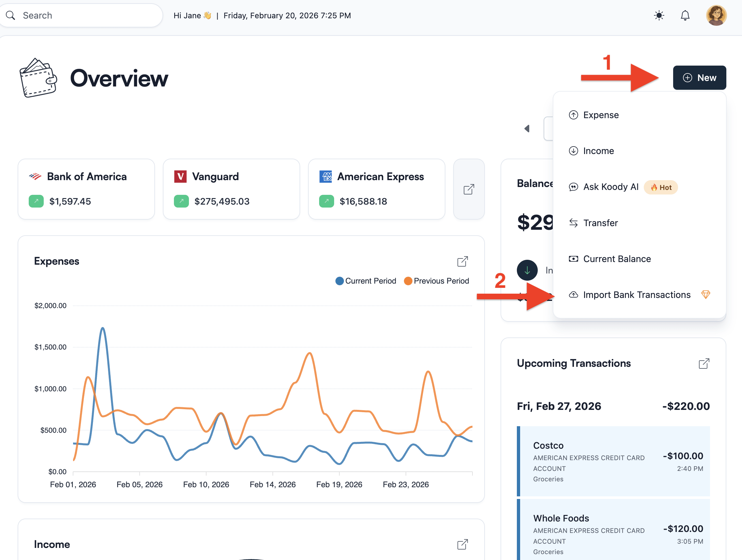The height and width of the screenshot is (560, 742).
Task: Select Current Balance menu entry
Action: [x=617, y=259]
